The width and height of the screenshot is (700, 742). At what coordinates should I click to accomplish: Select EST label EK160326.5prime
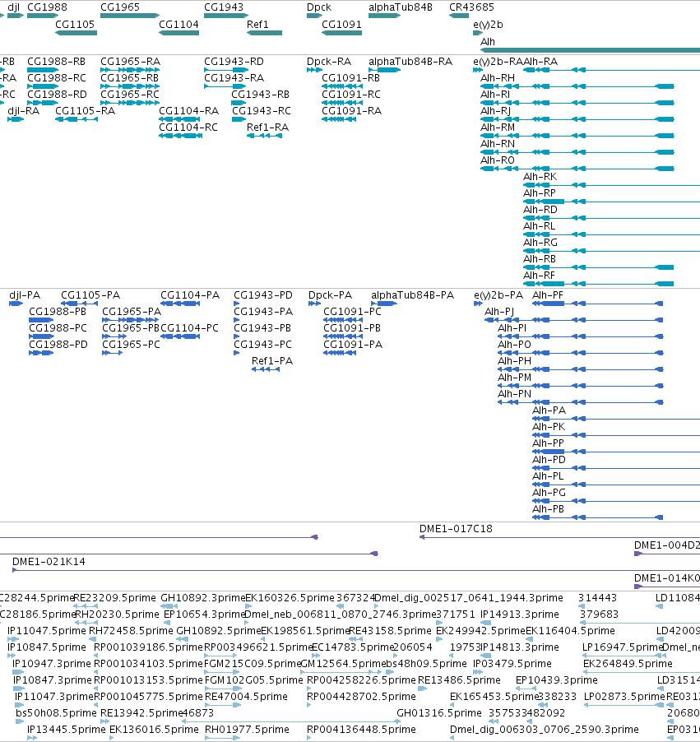(x=290, y=598)
